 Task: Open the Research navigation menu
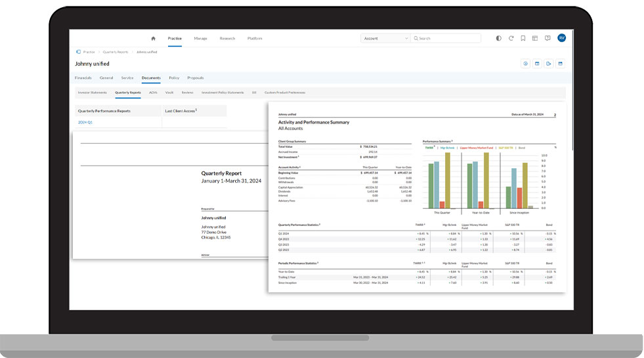coord(227,38)
